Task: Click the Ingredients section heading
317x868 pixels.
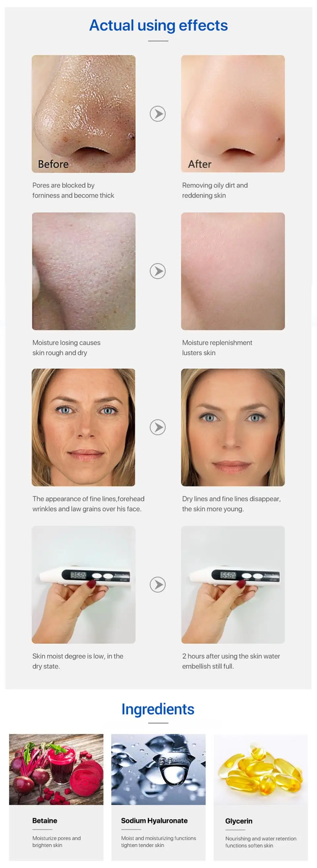Action: tap(158, 709)
